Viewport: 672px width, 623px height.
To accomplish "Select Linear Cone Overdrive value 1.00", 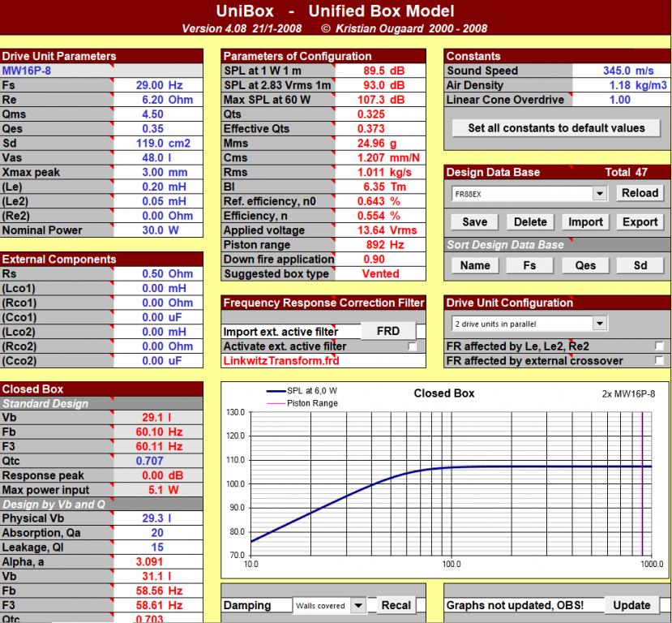I will pyautogui.click(x=622, y=100).
